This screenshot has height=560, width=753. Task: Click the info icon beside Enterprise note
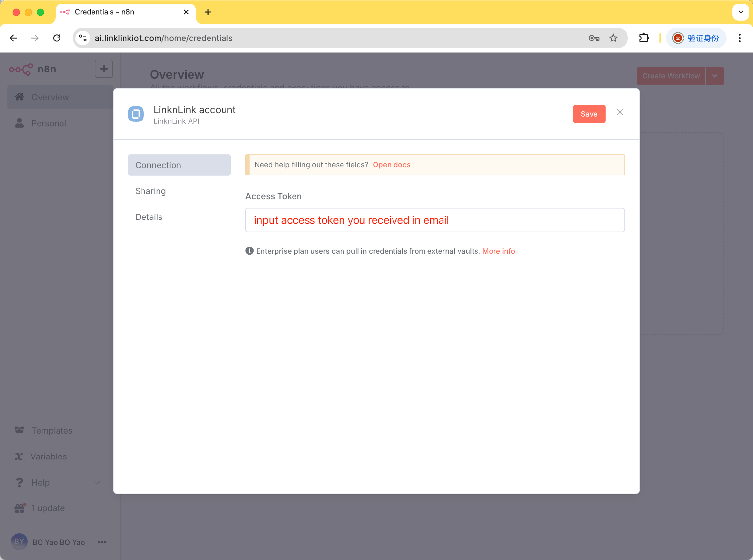(249, 251)
